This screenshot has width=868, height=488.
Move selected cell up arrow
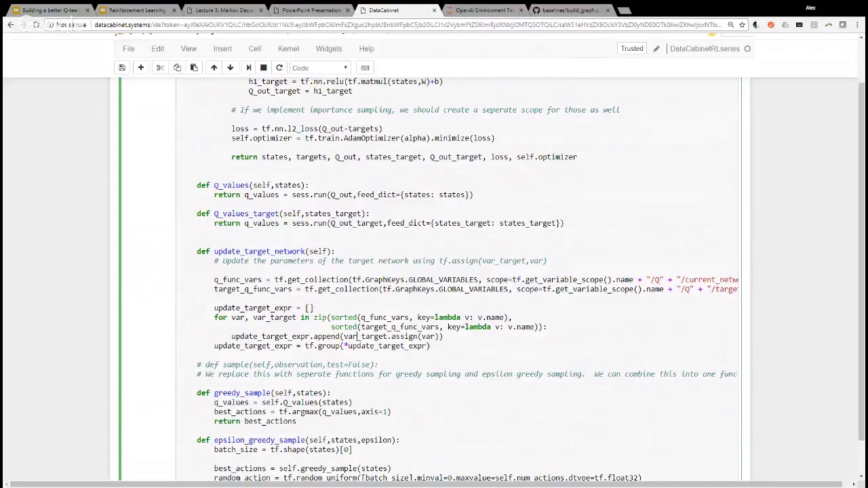coord(214,68)
